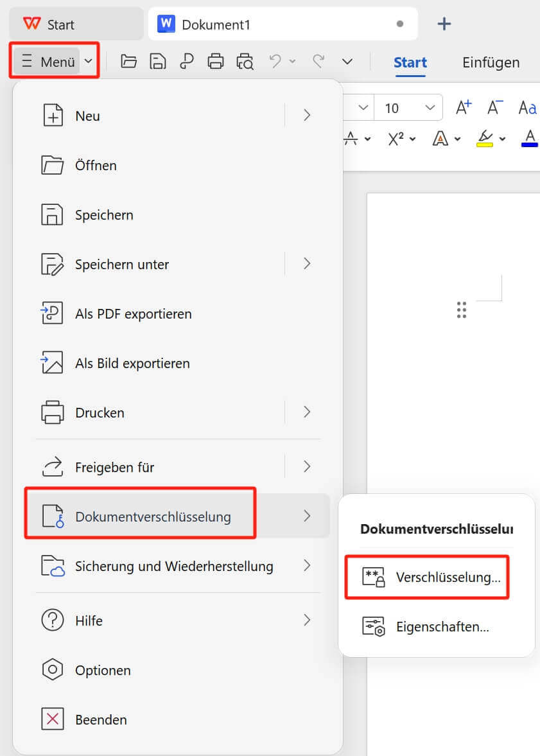Click the Optionen menu item
This screenshot has height=756, width=540.
(x=101, y=670)
